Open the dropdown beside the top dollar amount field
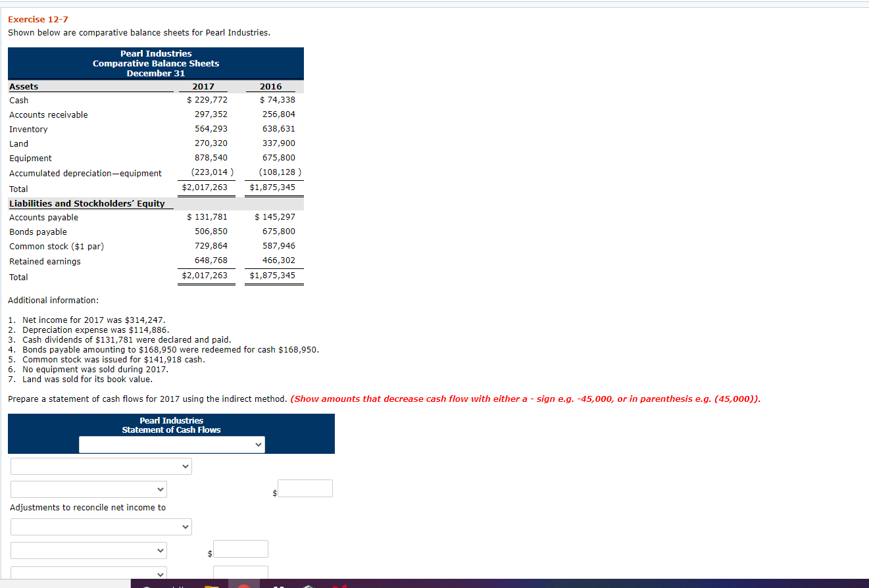This screenshot has height=588, width=869. 88,489
